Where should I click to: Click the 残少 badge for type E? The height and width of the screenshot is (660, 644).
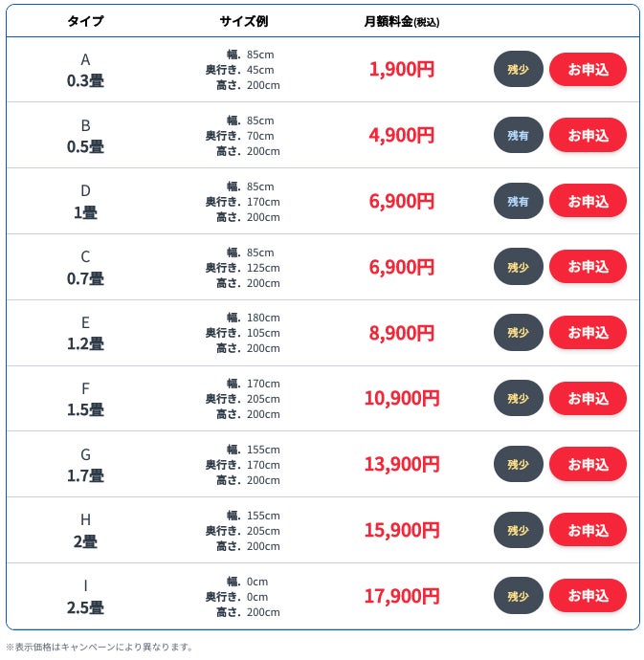pyautogui.click(x=518, y=333)
